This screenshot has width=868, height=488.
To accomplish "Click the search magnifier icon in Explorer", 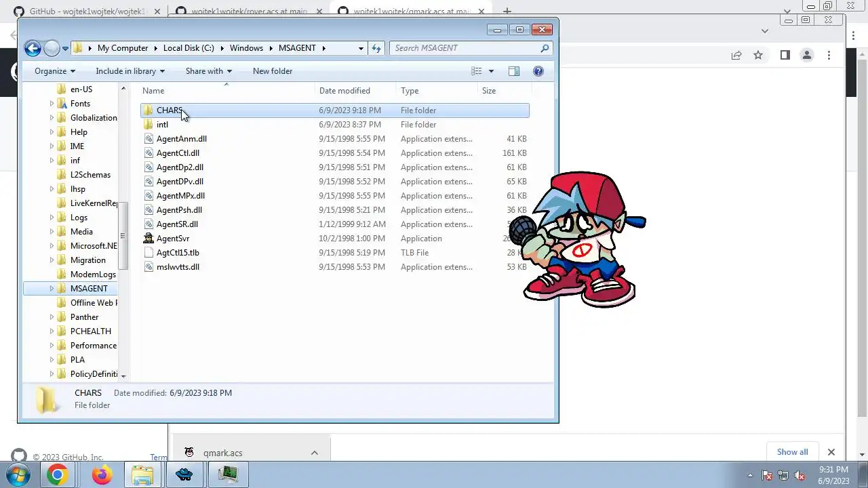I will point(545,48).
